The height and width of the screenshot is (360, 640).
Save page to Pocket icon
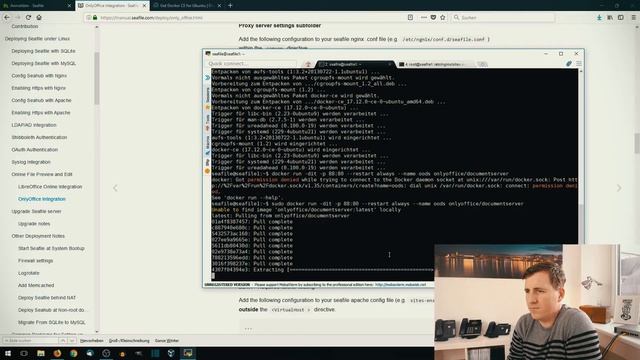[433, 18]
